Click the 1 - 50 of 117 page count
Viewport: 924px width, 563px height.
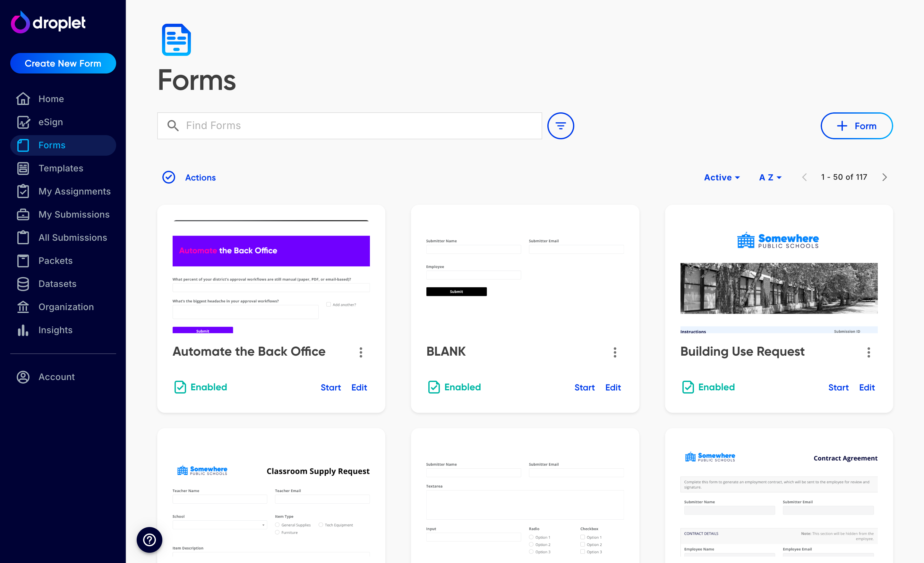[x=844, y=177]
